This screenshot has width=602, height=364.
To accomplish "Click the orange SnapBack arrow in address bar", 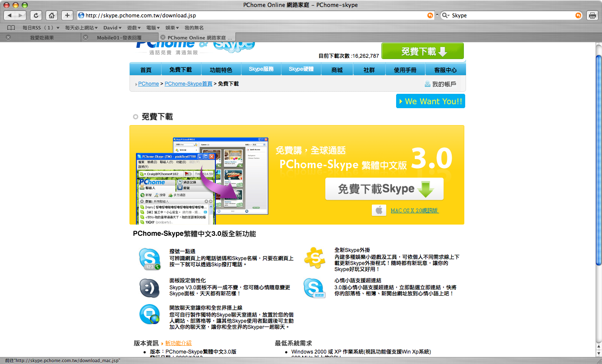I will coord(430,15).
